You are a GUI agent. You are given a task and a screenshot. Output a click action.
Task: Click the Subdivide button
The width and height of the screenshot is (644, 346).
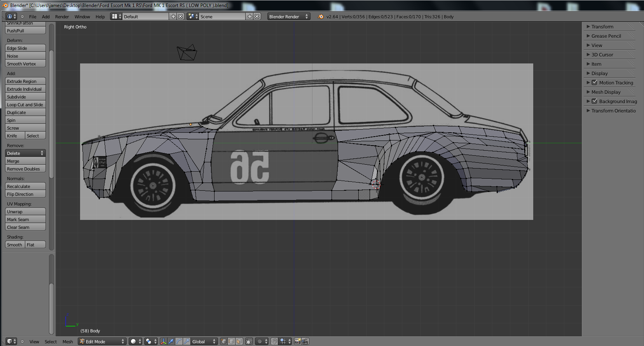click(x=25, y=97)
